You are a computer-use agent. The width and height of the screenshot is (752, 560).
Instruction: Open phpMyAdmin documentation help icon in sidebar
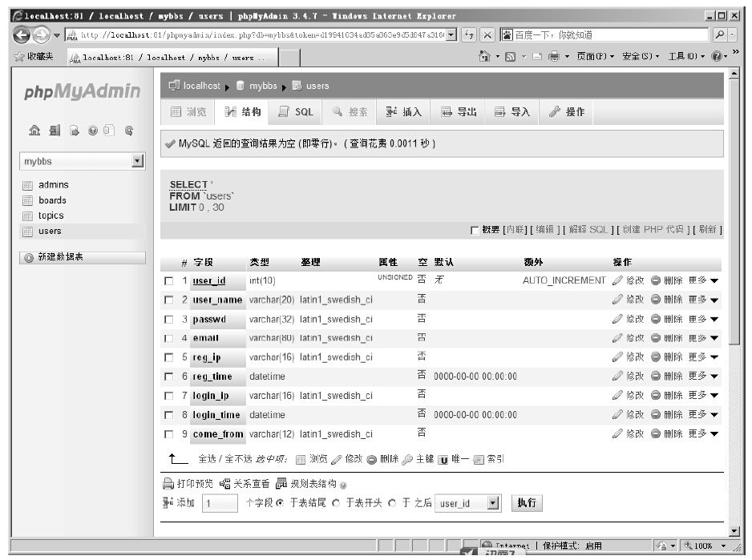click(x=92, y=131)
